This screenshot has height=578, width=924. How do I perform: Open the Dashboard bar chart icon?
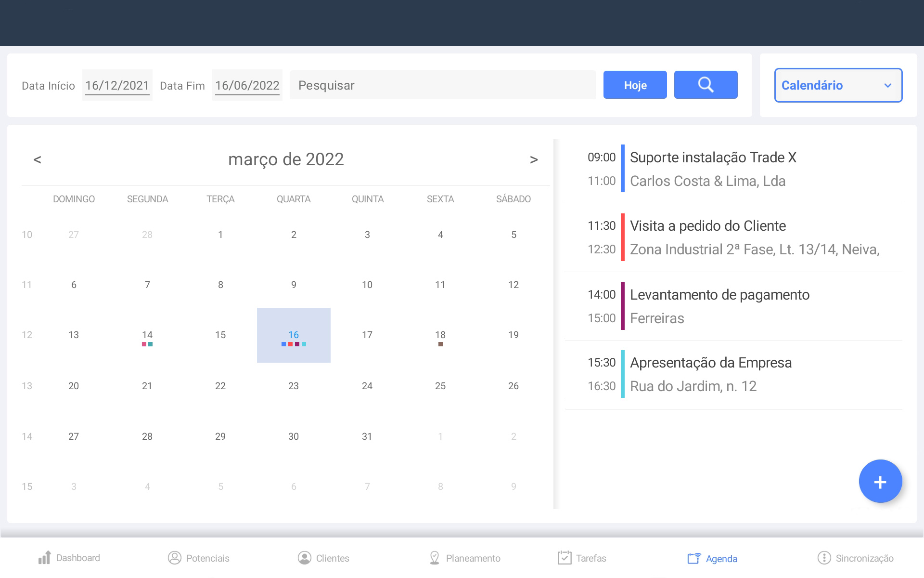click(x=44, y=558)
